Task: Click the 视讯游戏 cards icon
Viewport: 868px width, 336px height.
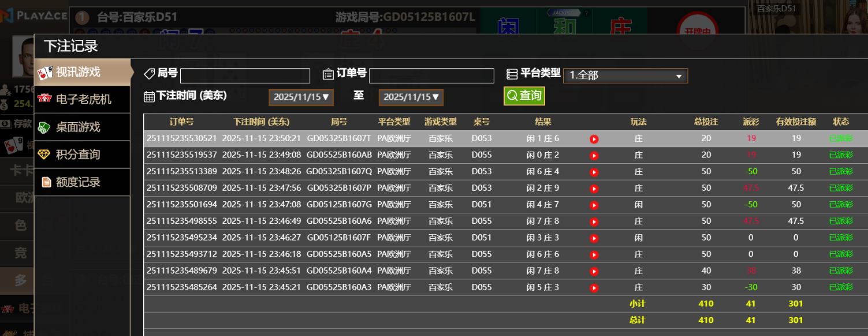Action: (45, 73)
